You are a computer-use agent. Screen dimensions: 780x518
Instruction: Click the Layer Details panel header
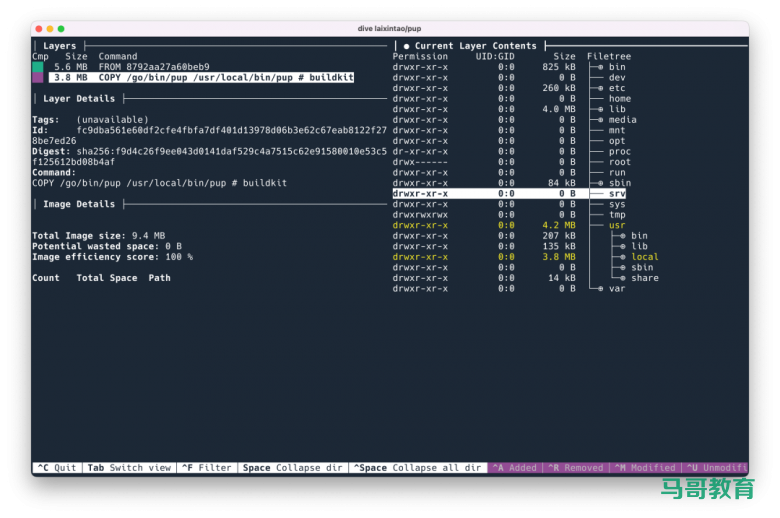tap(79, 99)
